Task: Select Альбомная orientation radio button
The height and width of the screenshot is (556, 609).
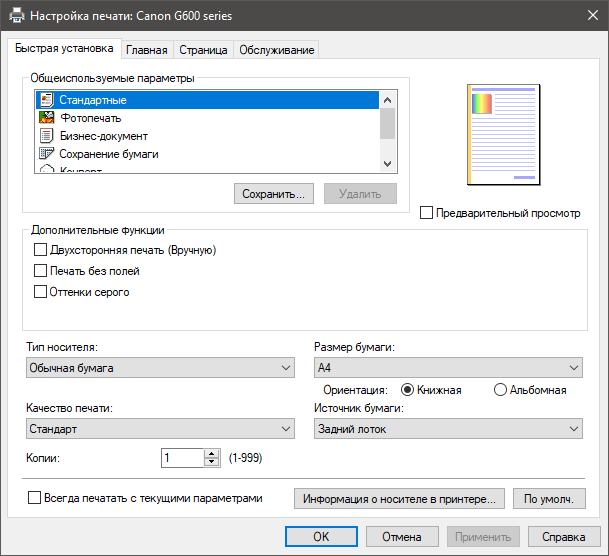Action: [500, 389]
